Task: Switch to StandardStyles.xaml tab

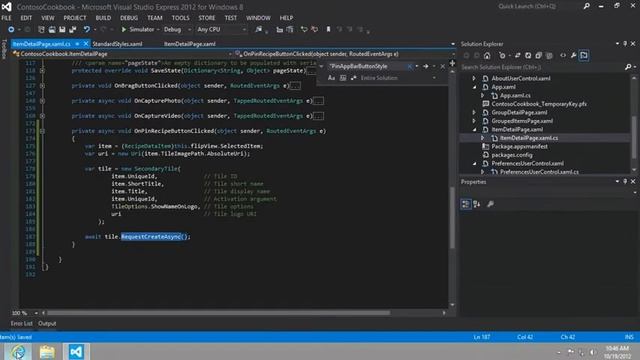Action: click(117, 44)
